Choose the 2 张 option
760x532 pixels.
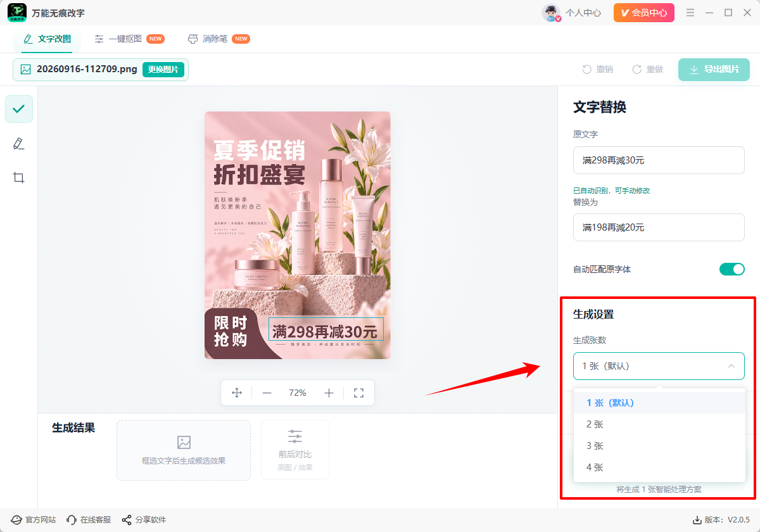(659, 424)
